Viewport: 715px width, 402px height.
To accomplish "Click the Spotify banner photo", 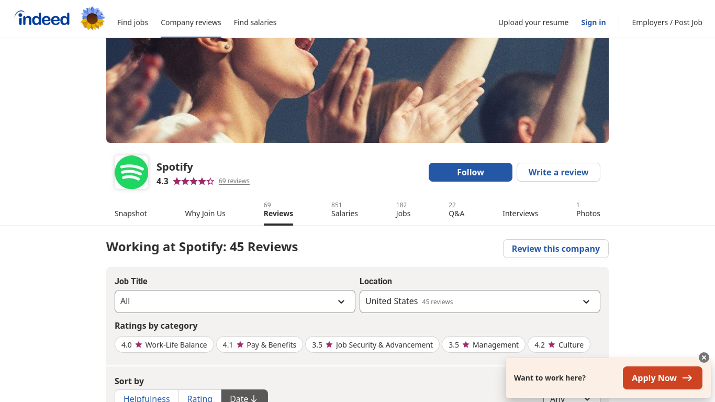I will (357, 90).
